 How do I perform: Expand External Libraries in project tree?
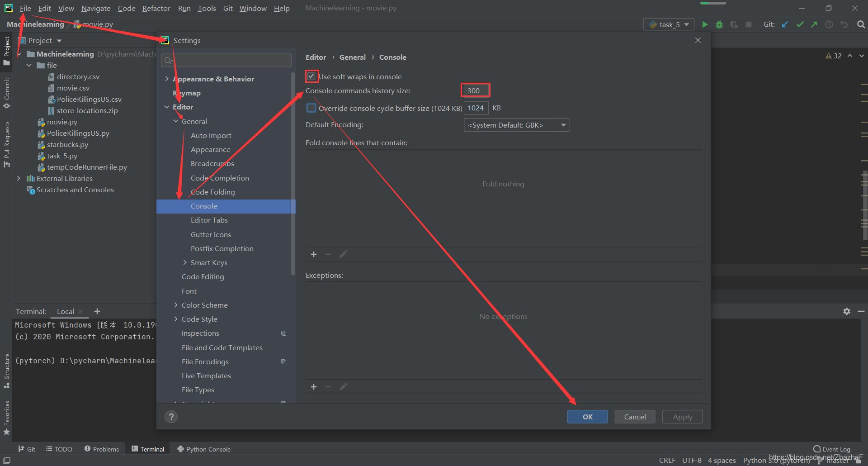[19, 178]
